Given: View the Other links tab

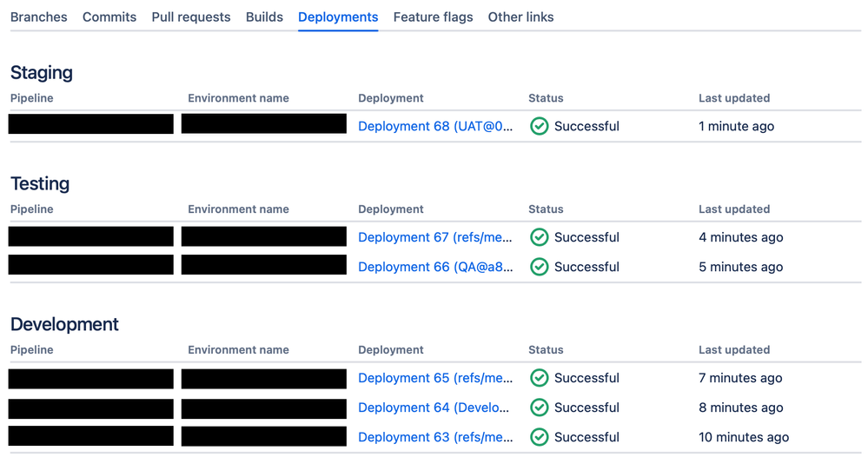Looking at the screenshot, I should (x=520, y=17).
